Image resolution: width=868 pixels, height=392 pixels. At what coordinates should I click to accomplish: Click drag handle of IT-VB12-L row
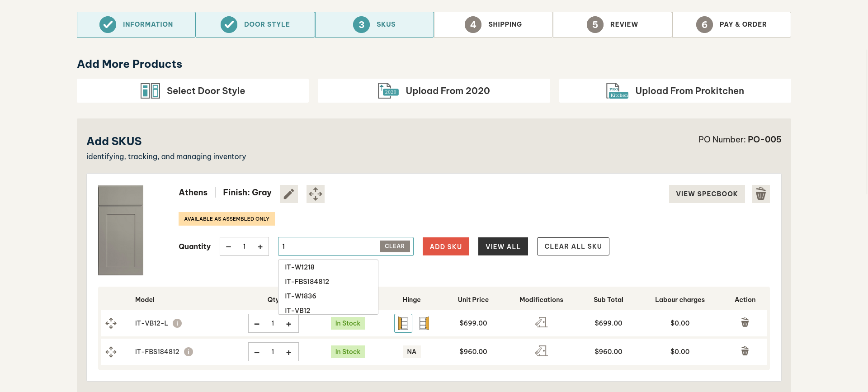[111, 323]
